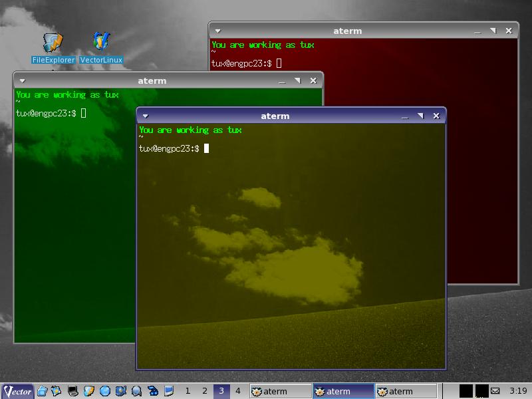
Task: Click the black terminal laptop launcher icon
Action: [73, 391]
